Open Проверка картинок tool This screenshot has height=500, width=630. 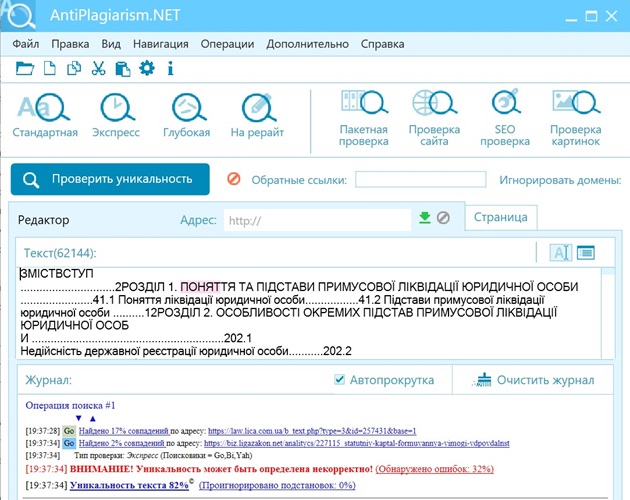click(x=576, y=118)
